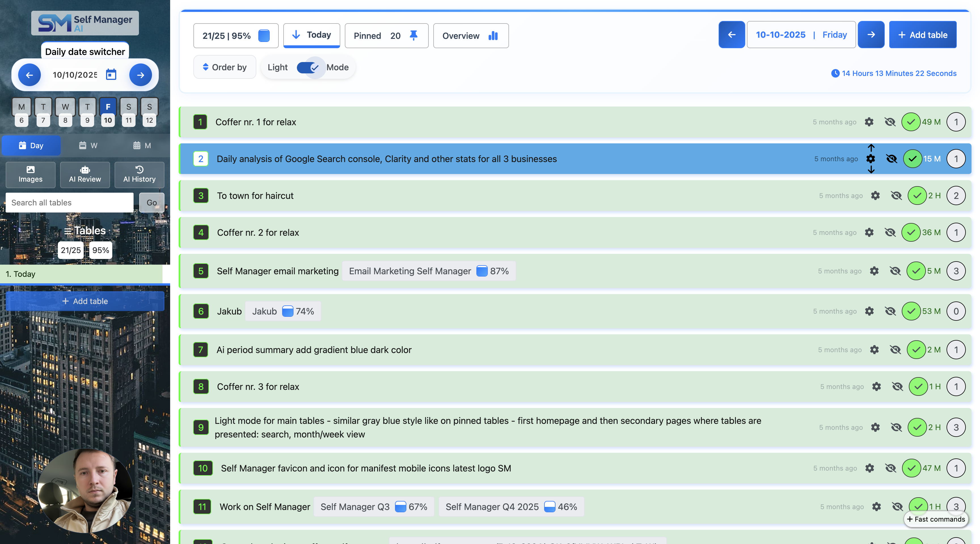980x544 pixels.
Task: Advance to next day with right arrow
Action: (871, 35)
